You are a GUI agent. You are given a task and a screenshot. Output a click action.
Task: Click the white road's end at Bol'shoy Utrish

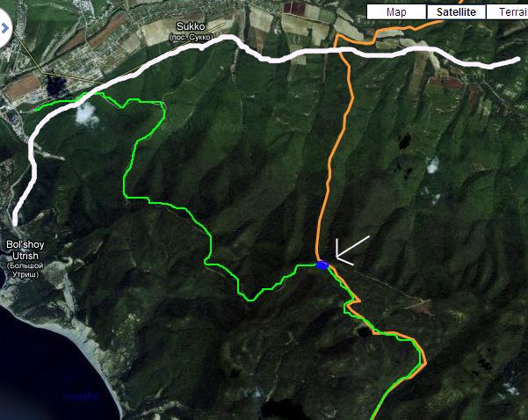click(x=15, y=221)
